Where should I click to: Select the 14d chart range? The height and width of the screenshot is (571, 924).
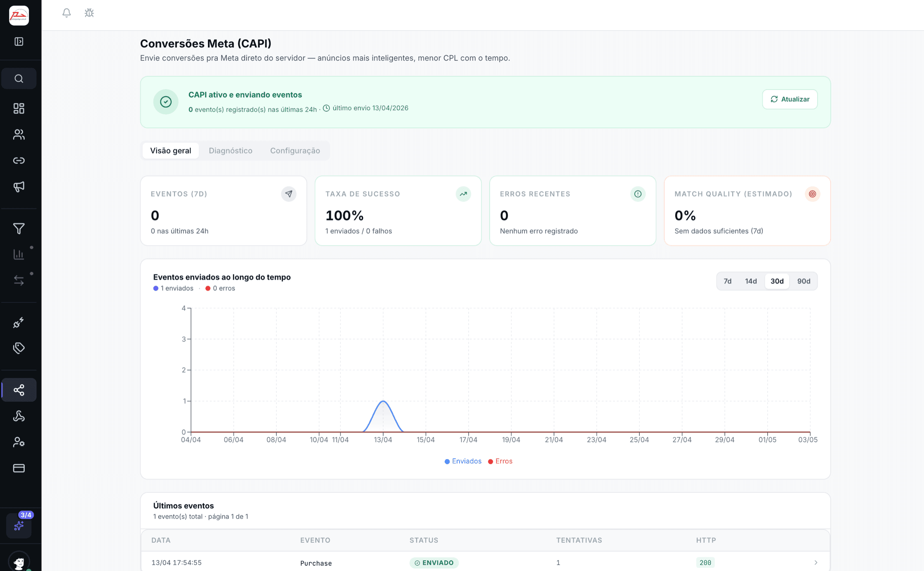(x=751, y=281)
